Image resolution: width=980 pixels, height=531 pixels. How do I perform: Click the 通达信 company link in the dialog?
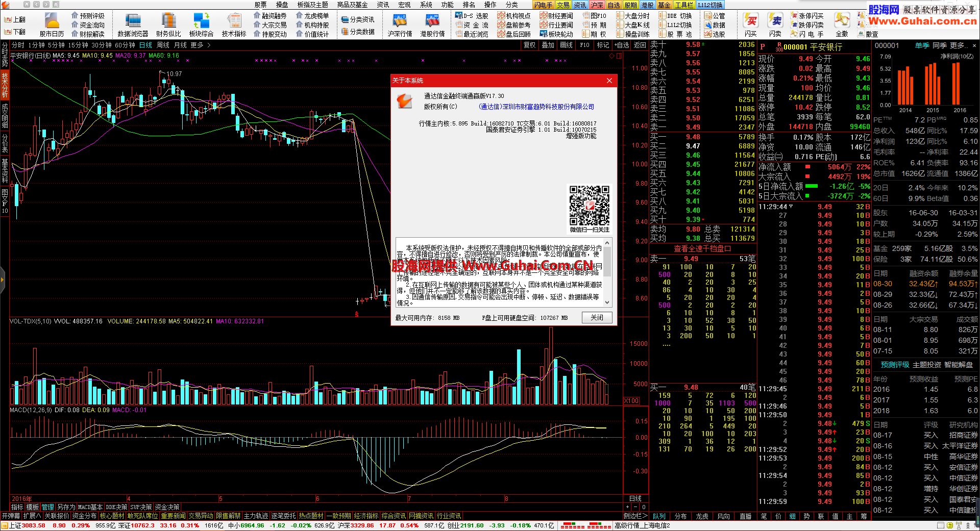[x=536, y=107]
